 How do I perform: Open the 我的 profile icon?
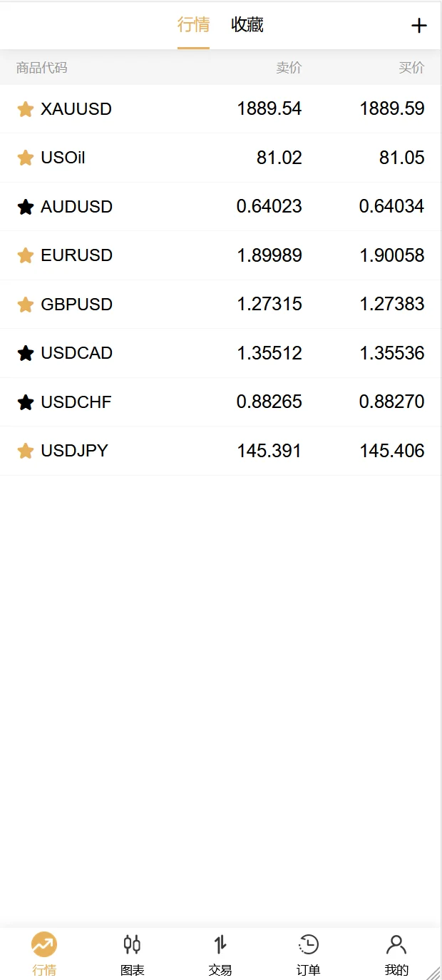click(396, 945)
